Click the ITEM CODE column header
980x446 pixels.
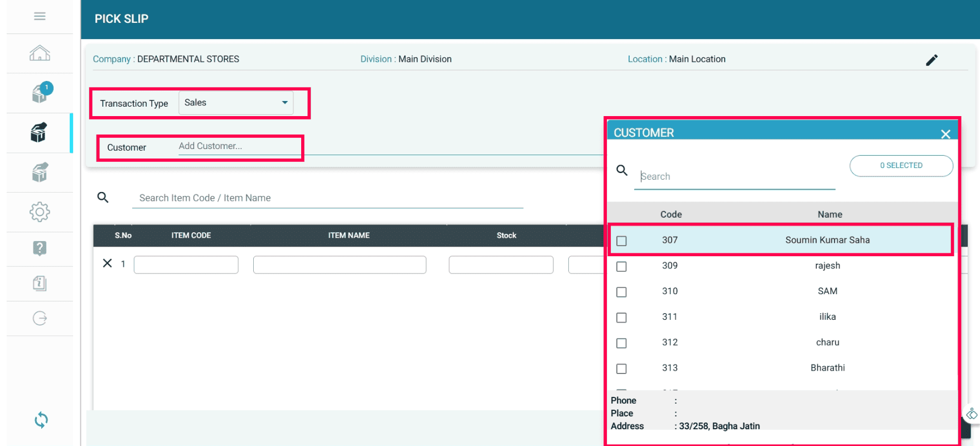tap(191, 236)
